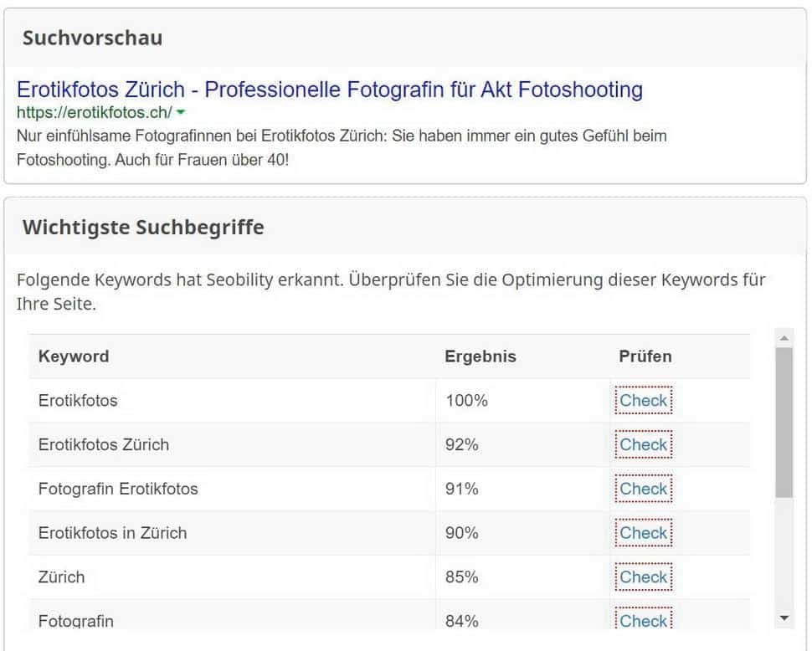Click the Prüfen column header
The height and width of the screenshot is (651, 812).
click(x=645, y=356)
